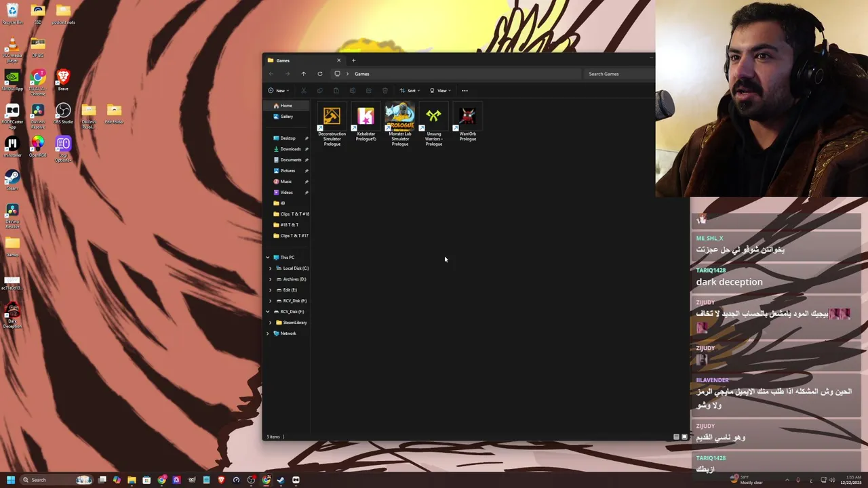Open the Recycle Bin desktop icon
This screenshot has width=868, height=488.
pos(12,14)
